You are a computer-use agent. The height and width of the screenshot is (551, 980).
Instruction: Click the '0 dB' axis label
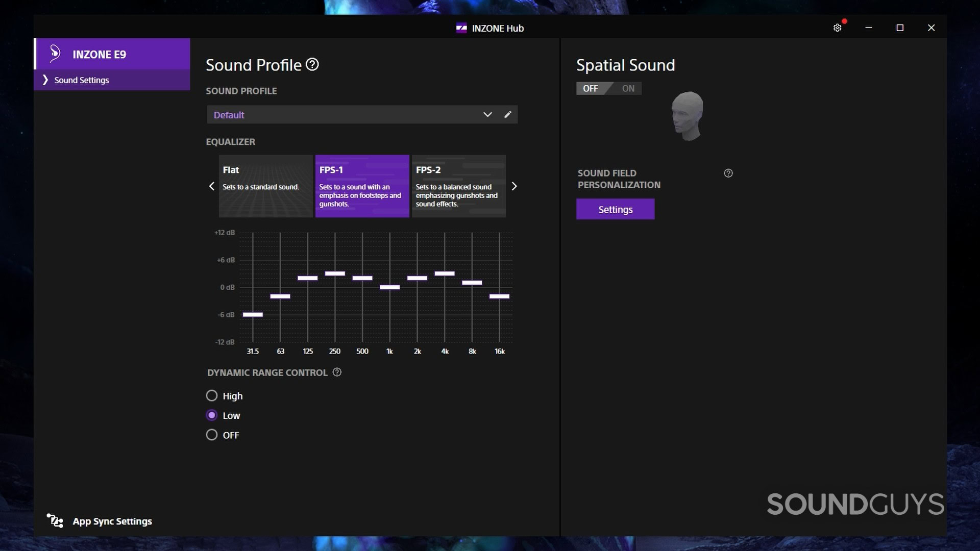click(x=228, y=288)
